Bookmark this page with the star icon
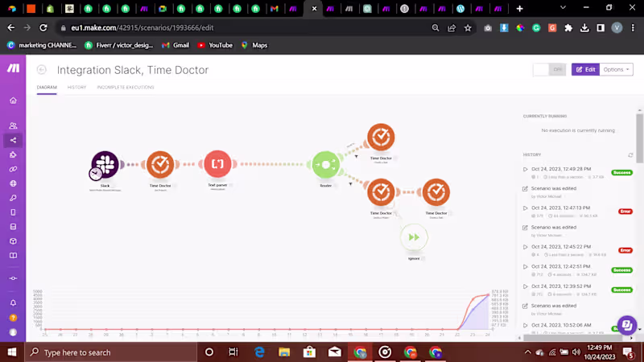The height and width of the screenshot is (362, 644). [468, 28]
